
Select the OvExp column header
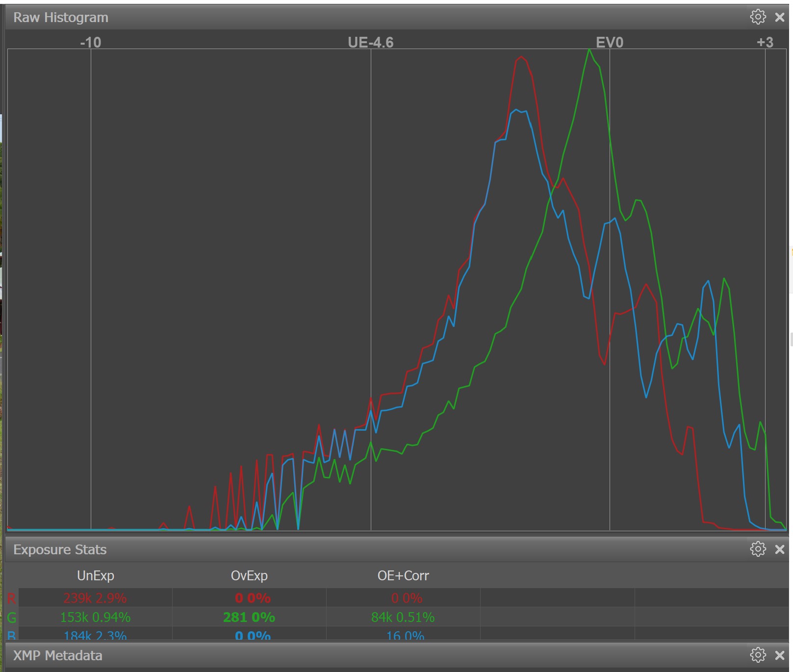(249, 575)
